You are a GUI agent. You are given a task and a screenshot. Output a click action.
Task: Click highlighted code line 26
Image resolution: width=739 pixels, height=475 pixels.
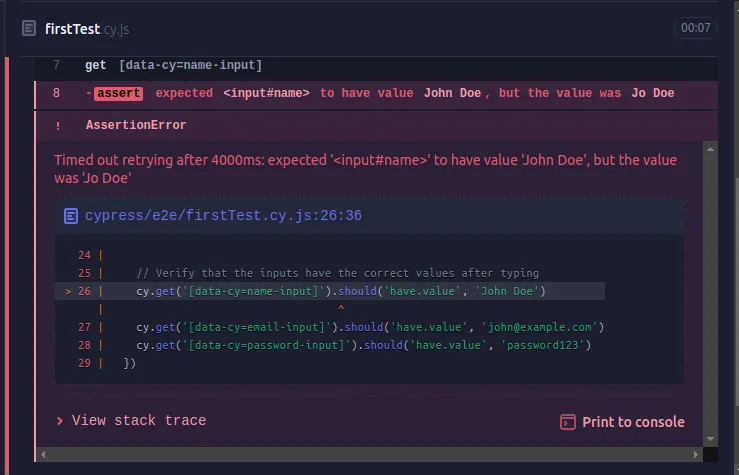pos(329,291)
